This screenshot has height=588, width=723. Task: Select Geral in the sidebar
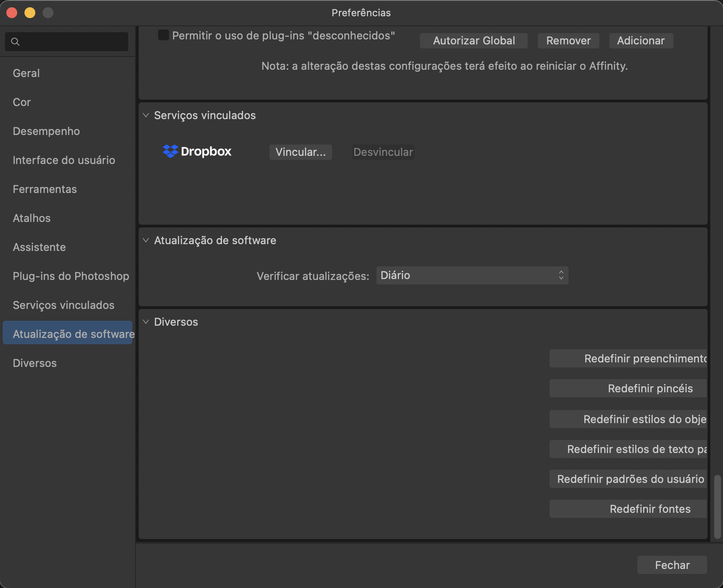pyautogui.click(x=26, y=73)
